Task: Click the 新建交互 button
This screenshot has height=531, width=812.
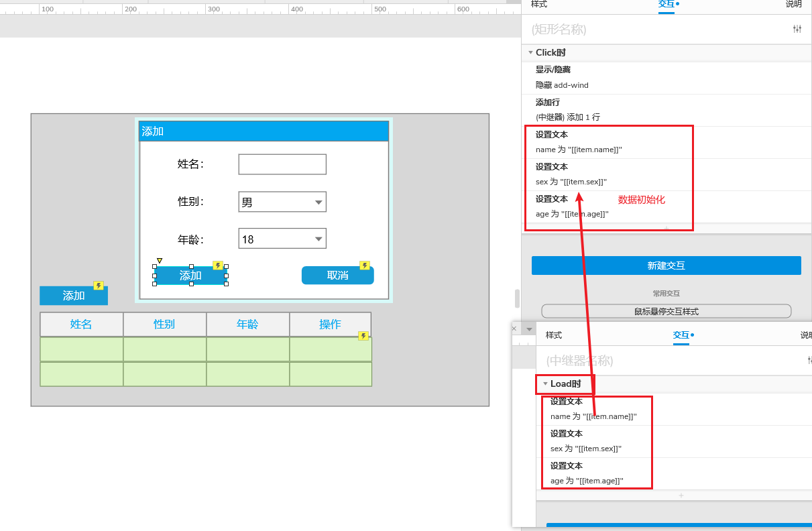Action: click(x=666, y=265)
